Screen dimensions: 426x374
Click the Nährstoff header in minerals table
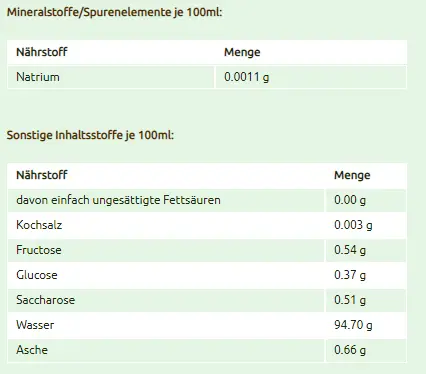point(42,52)
